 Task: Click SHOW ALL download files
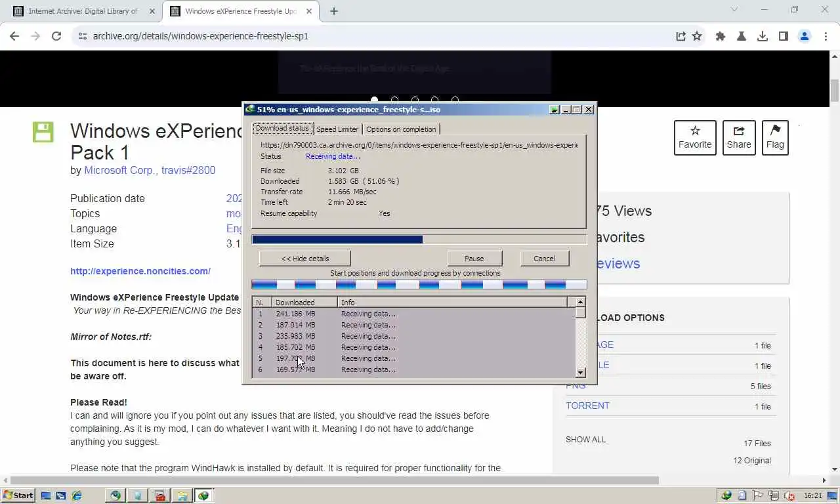click(586, 440)
